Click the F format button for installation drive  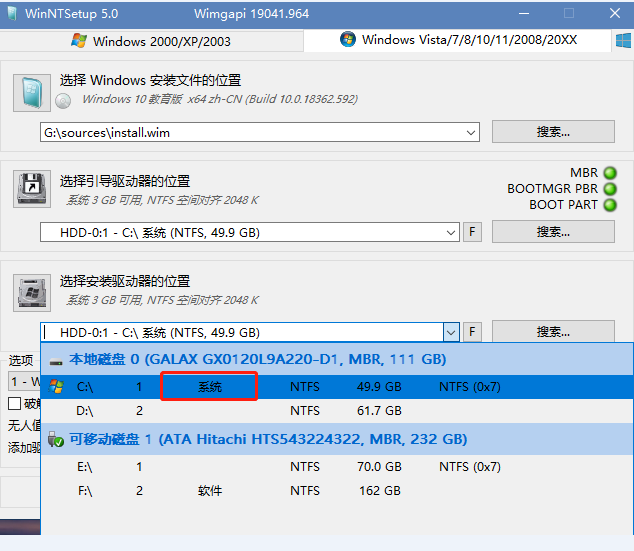pyautogui.click(x=472, y=332)
